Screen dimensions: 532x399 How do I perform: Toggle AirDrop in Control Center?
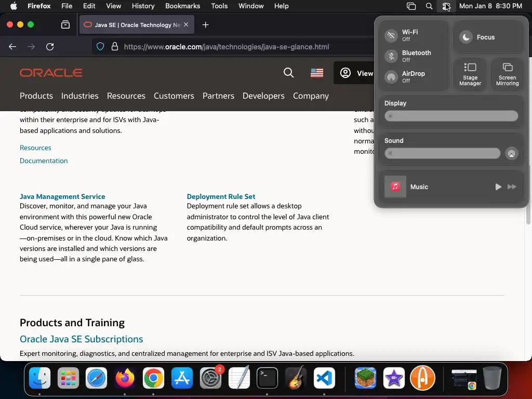coord(391,77)
